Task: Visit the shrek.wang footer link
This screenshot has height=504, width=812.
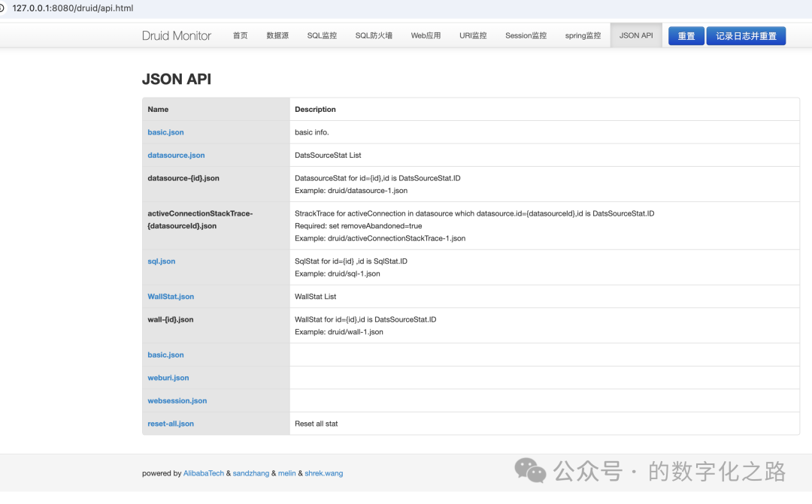Action: tap(323, 473)
